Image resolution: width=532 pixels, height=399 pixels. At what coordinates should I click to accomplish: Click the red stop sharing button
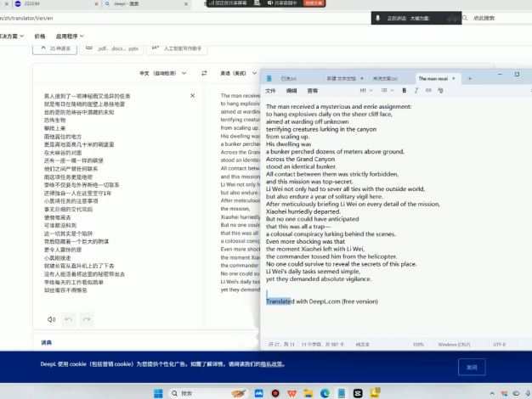(314, 3)
